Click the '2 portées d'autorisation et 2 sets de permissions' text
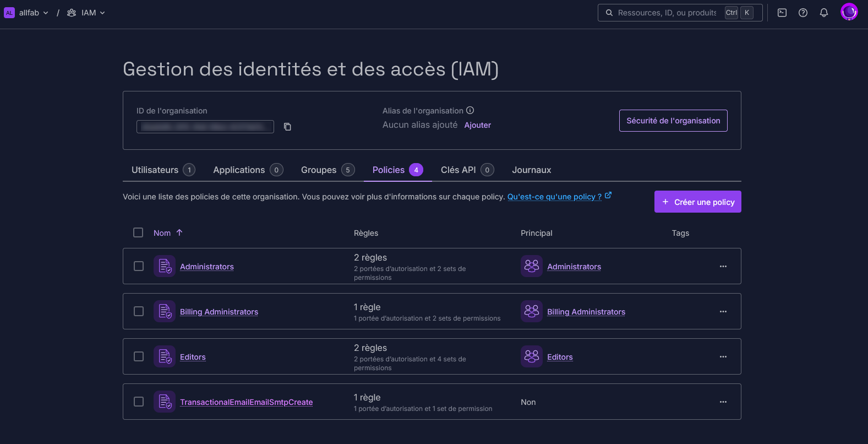The height and width of the screenshot is (444, 868). pos(410,273)
